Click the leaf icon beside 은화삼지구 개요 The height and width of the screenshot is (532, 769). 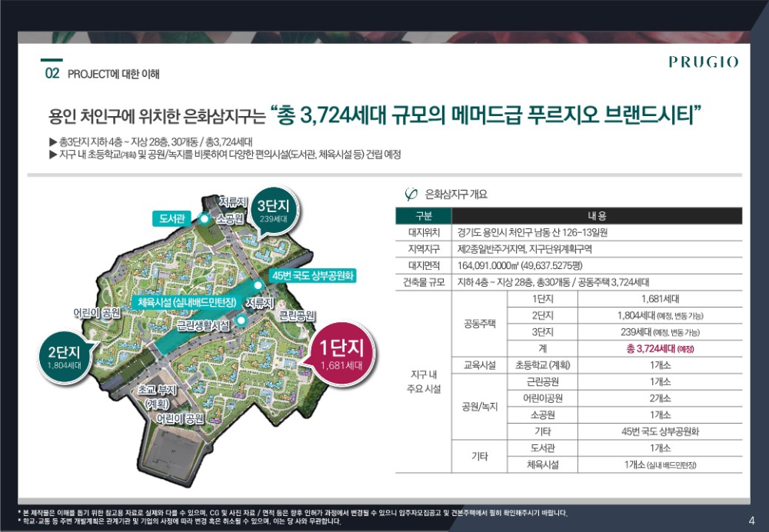[411, 195]
